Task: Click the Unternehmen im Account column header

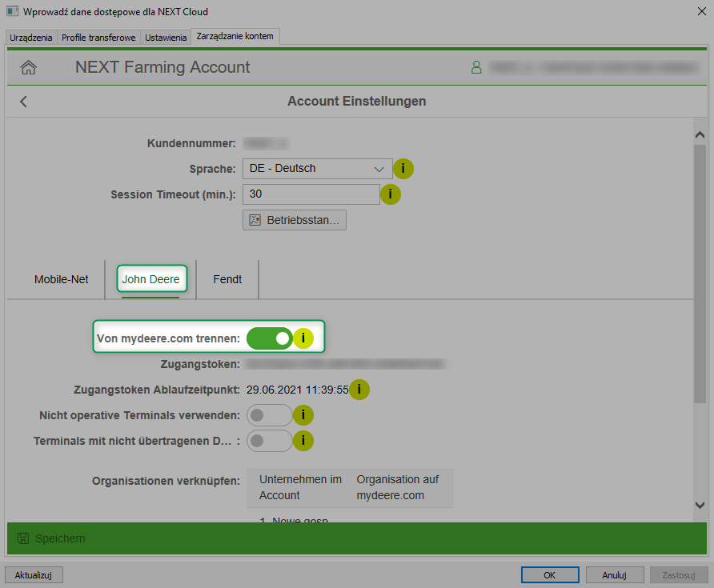Action: click(x=300, y=487)
